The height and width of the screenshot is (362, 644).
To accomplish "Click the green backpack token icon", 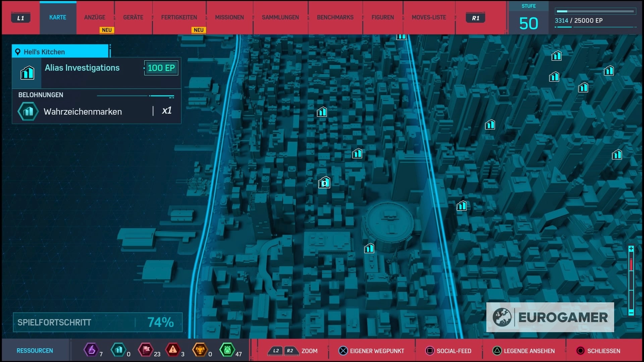I will (x=227, y=350).
